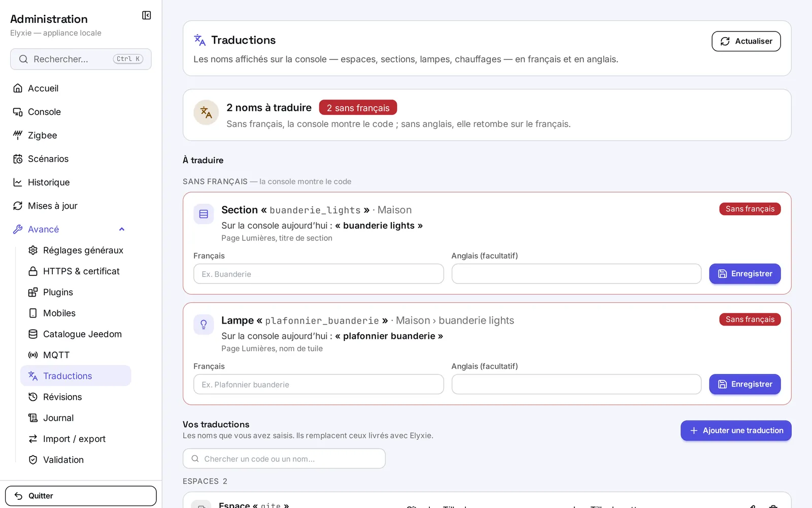
Task: Save the buanderie_lights section translation
Action: point(745,274)
